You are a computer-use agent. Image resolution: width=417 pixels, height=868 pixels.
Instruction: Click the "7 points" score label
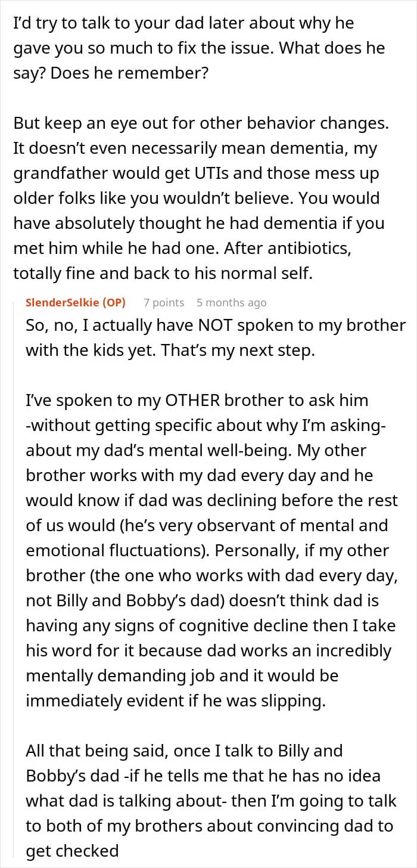click(x=164, y=303)
